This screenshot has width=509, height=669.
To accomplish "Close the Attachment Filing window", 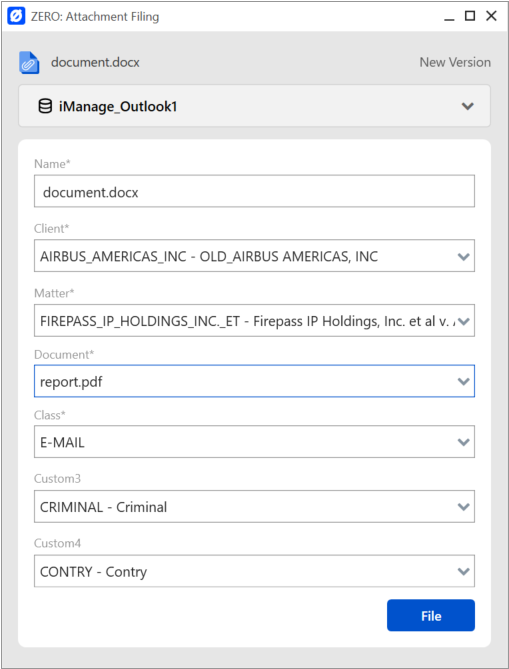I will [x=491, y=16].
